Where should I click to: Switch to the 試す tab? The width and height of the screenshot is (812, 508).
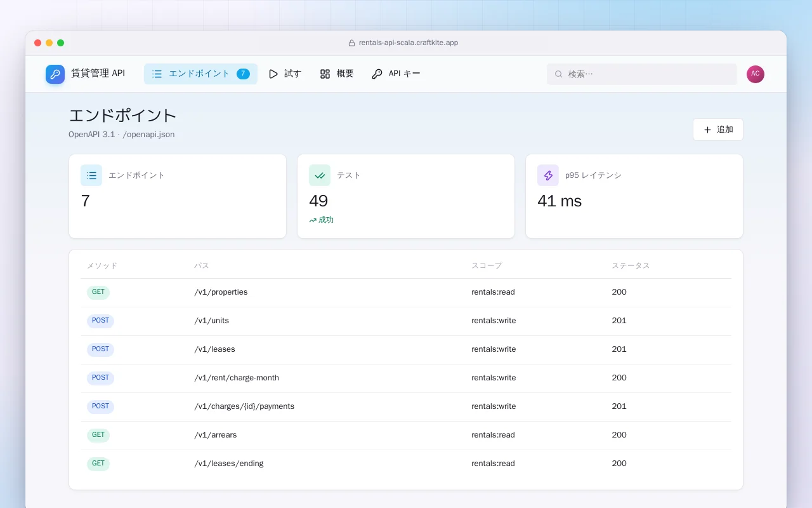pyautogui.click(x=285, y=74)
